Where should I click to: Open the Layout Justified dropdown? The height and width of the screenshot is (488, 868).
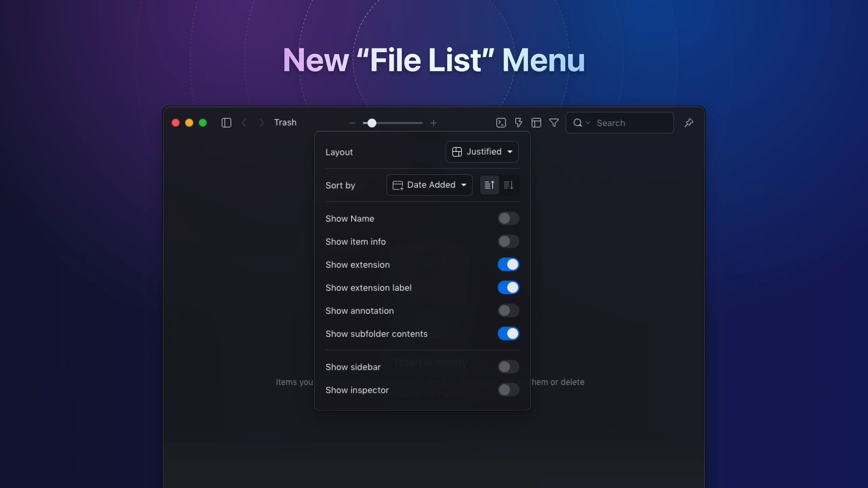click(x=482, y=152)
